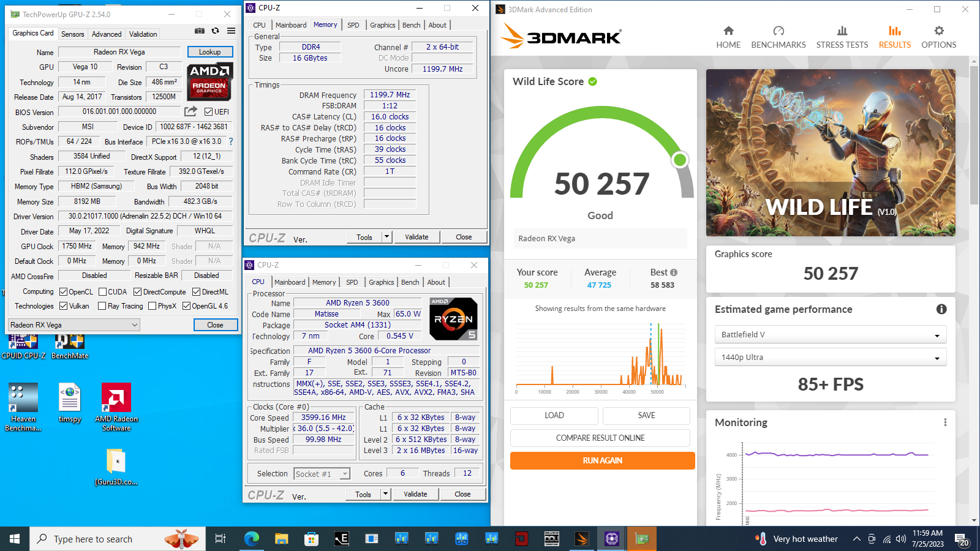
Task: Click COMPARE RESULT ONLINE button
Action: click(x=600, y=438)
